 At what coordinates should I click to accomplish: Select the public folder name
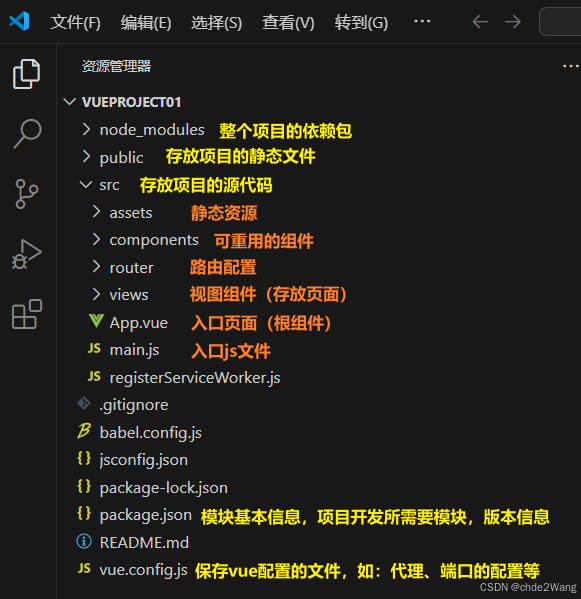click(x=121, y=158)
